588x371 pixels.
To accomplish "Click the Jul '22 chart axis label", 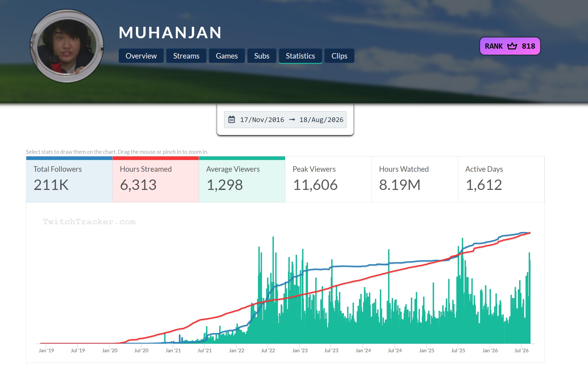I will 268,350.
